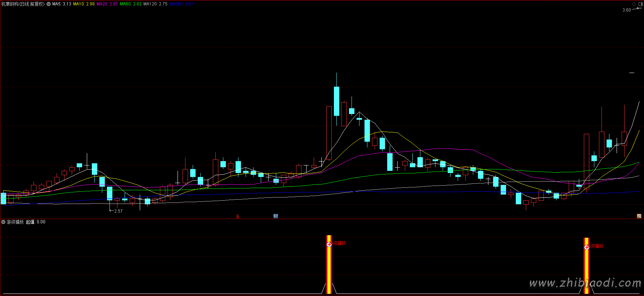Click the 3.60 highest price annotation
Viewport: 644px width, 296px height.
coord(626,10)
